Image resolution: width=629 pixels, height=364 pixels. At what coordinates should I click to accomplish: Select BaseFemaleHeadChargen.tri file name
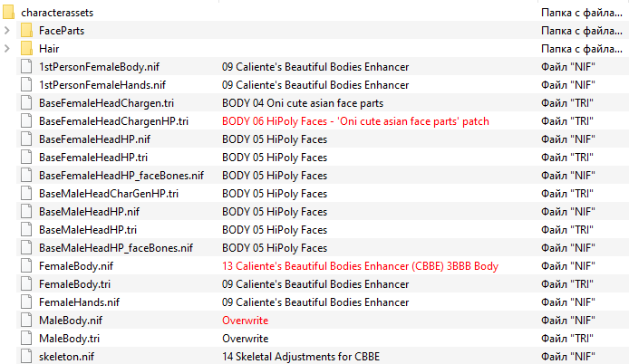106,103
